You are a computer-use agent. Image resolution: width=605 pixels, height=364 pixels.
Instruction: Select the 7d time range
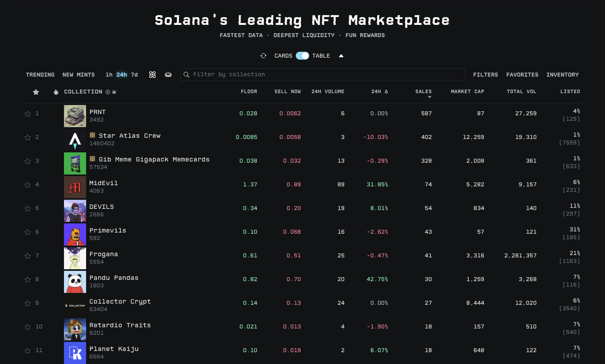pyautogui.click(x=134, y=75)
